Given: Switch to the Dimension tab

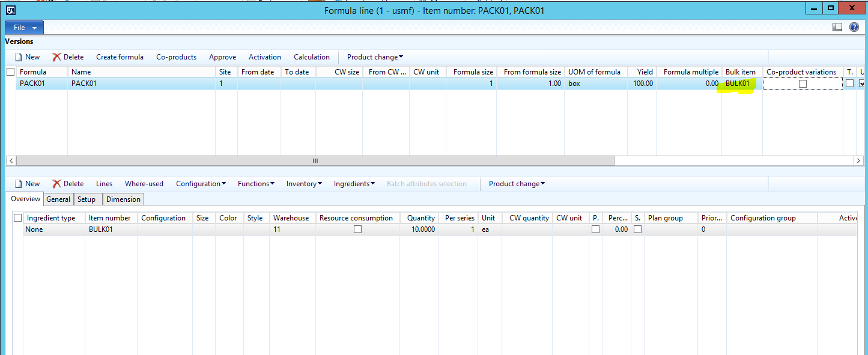Looking at the screenshot, I should tap(123, 199).
